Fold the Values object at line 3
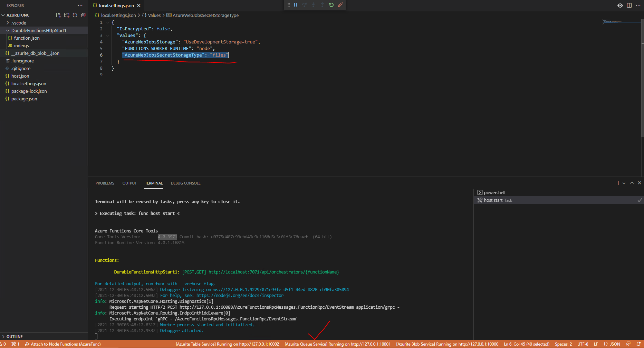 [108, 36]
